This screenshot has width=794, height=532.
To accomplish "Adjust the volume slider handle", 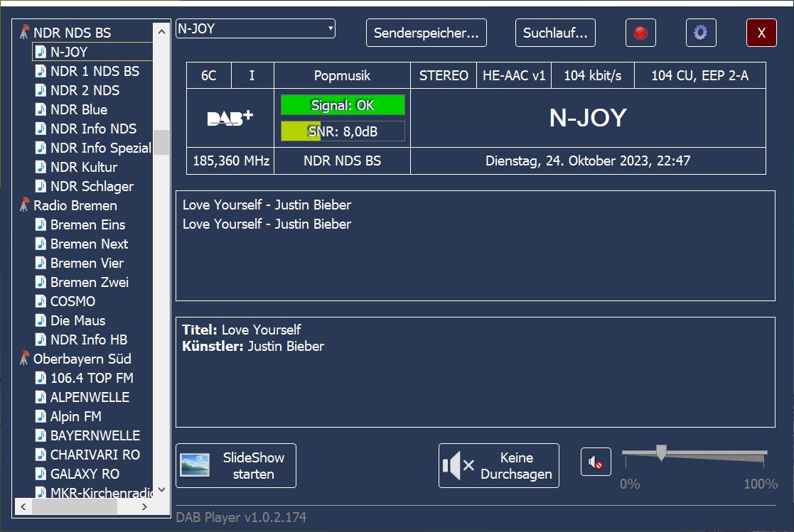I will [661, 452].
